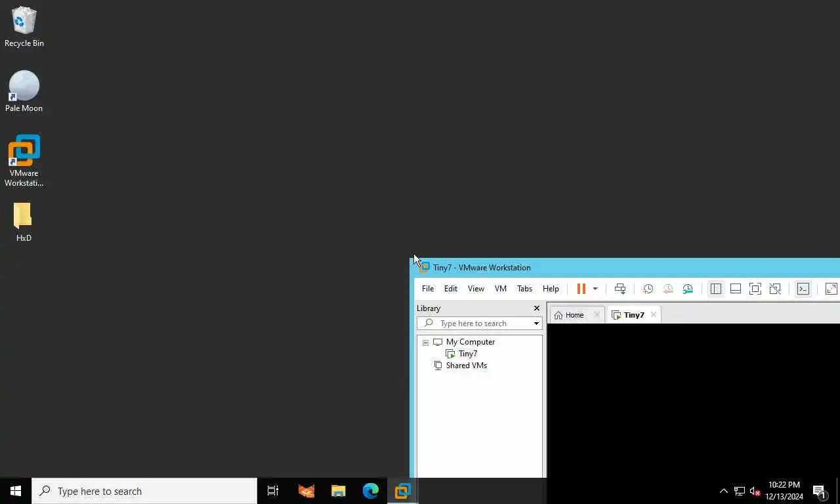
Task: Open the Help menu
Action: [x=551, y=289]
